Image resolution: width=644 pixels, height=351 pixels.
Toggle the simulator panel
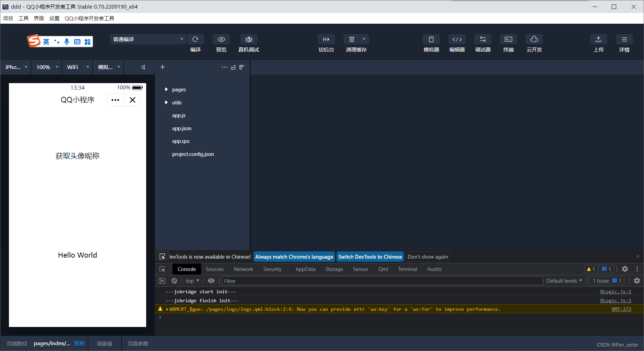point(431,39)
